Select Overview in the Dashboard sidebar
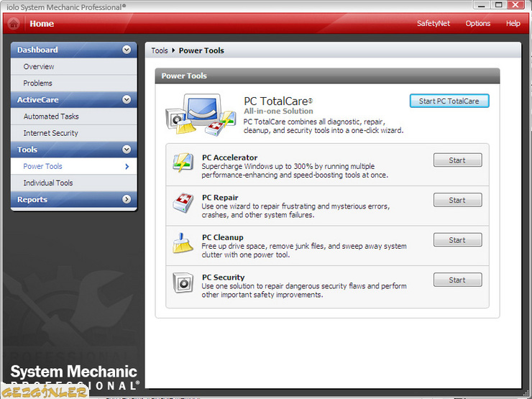 [x=39, y=67]
